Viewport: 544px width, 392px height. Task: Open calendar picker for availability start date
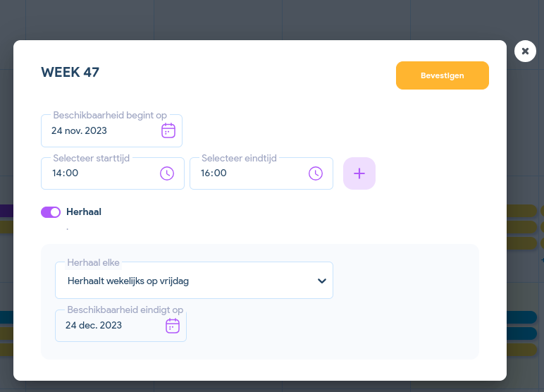[x=168, y=130]
